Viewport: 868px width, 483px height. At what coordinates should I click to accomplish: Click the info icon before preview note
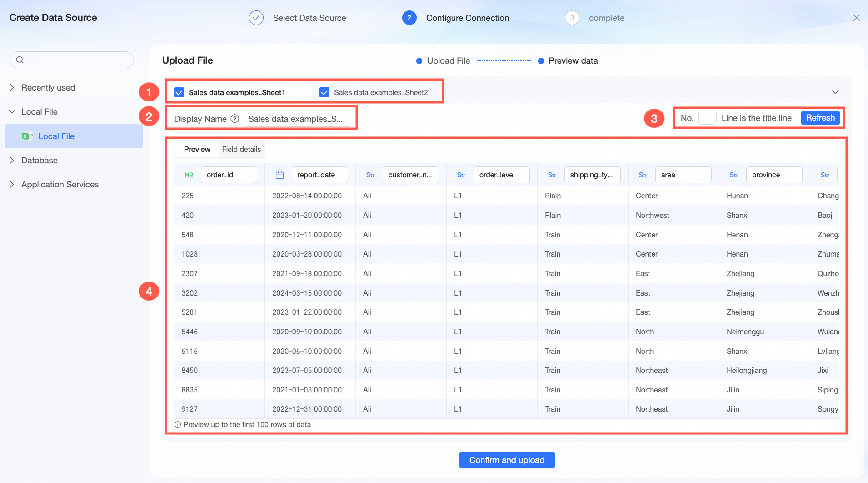tap(178, 424)
